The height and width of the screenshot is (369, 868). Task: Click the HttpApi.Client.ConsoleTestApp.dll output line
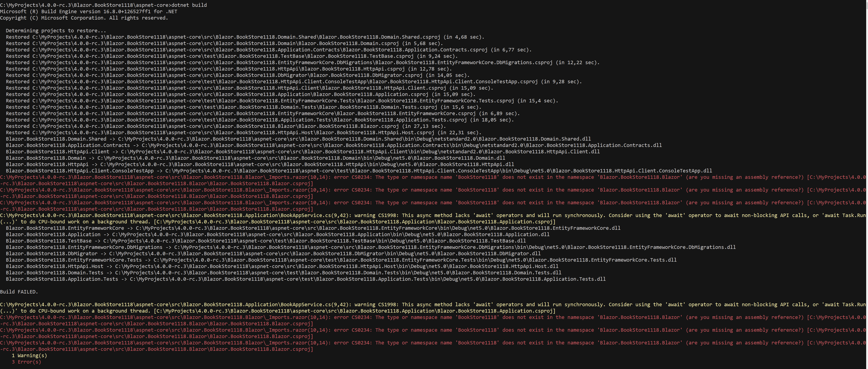(x=359, y=171)
